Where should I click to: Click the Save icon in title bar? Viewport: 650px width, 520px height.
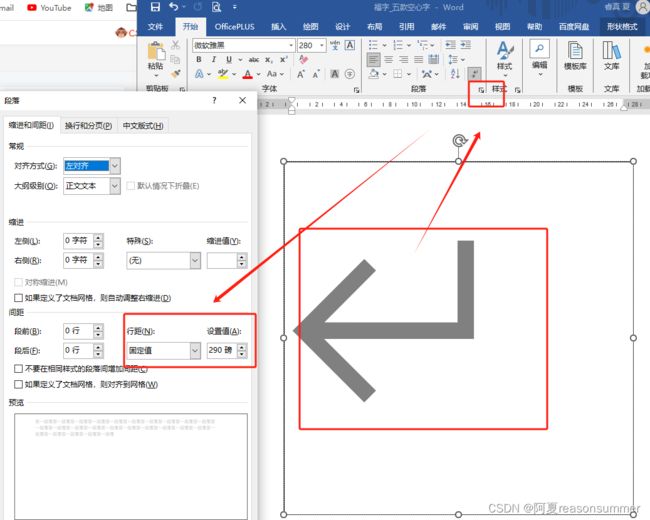coord(155,7)
